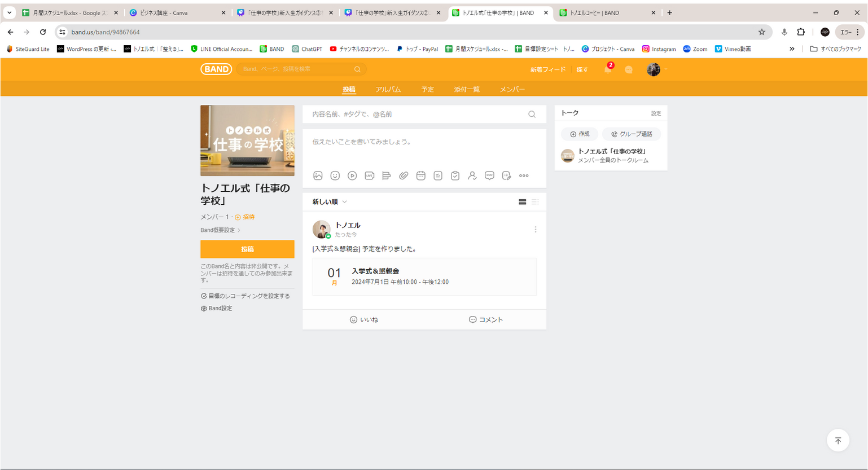Expand more composer options with the ellipsis

tap(524, 176)
